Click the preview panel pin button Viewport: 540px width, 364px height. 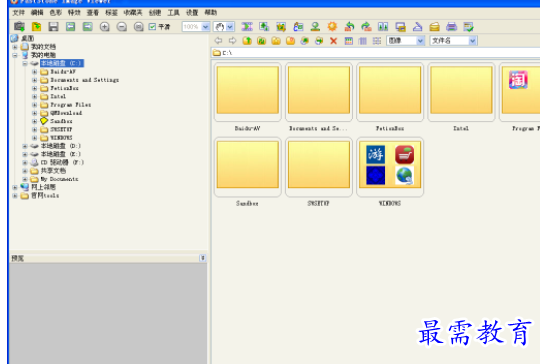coord(202,258)
